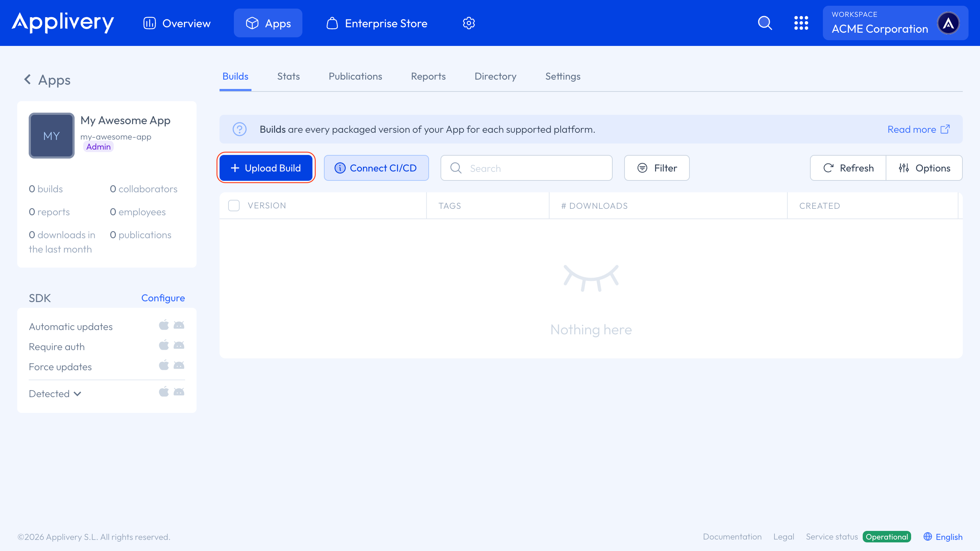Click the Applivery logo

coord(63,23)
